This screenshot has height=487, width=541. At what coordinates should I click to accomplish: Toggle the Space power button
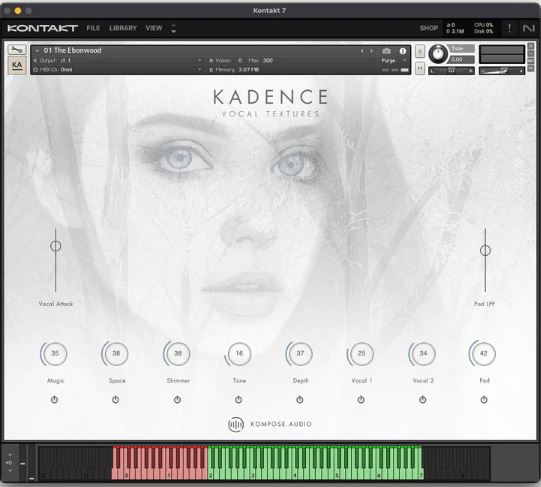coord(116,400)
